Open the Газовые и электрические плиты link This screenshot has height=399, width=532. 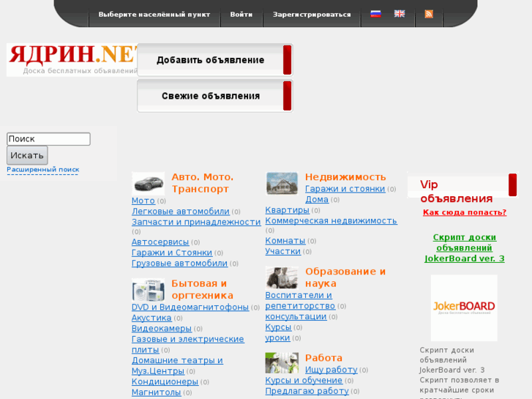coord(187,344)
